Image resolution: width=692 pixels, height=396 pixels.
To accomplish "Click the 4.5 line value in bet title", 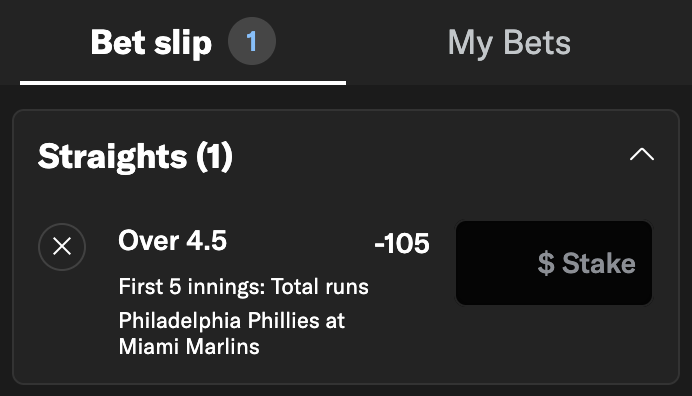I will click(x=207, y=241).
